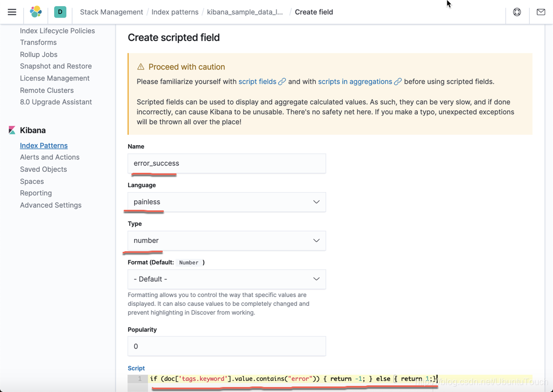Open the script fields documentation link
Viewport: 553px width, 392px height.
pos(257,82)
